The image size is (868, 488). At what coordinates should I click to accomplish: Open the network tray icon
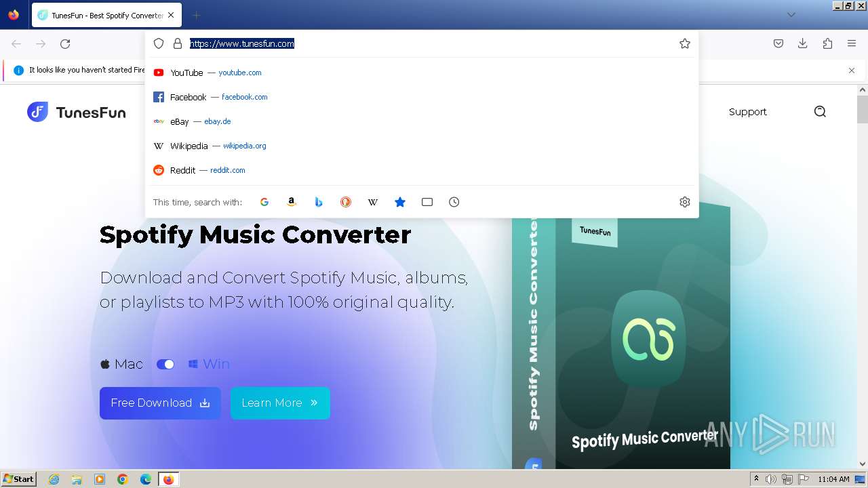coord(787,479)
